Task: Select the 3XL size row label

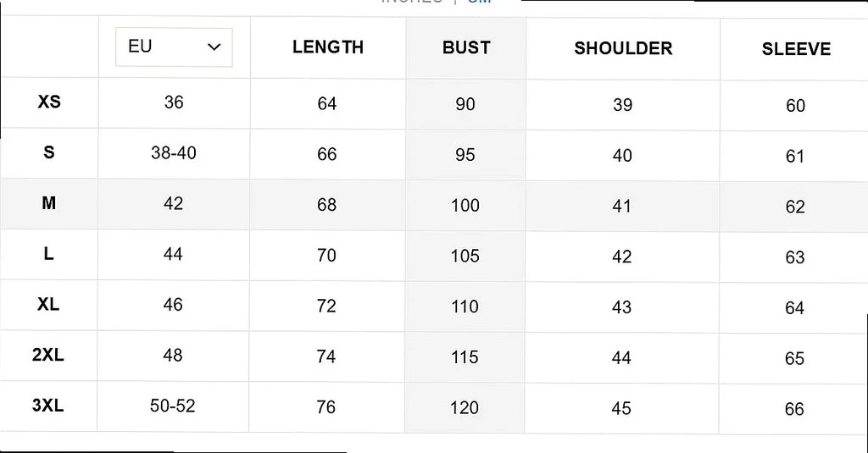Action: [x=48, y=406]
